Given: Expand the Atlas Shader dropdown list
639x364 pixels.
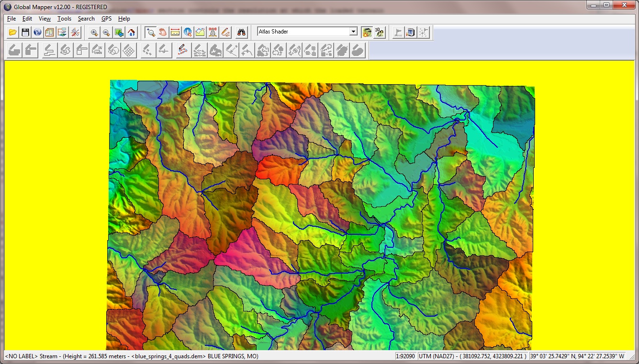Looking at the screenshot, I should coord(353,32).
